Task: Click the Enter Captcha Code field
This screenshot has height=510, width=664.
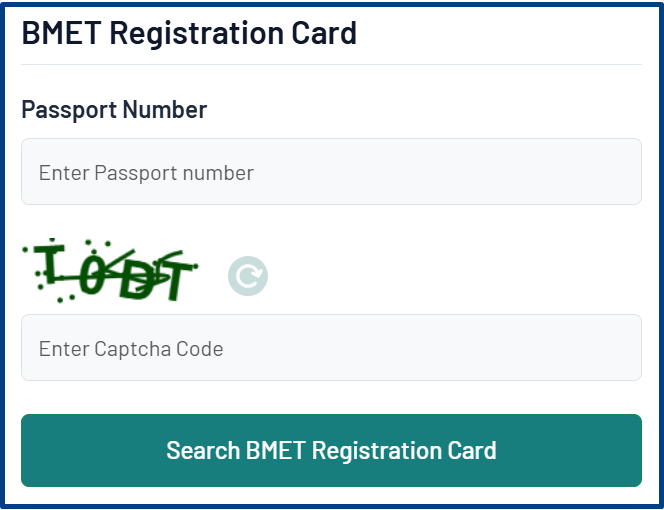Action: click(x=331, y=348)
